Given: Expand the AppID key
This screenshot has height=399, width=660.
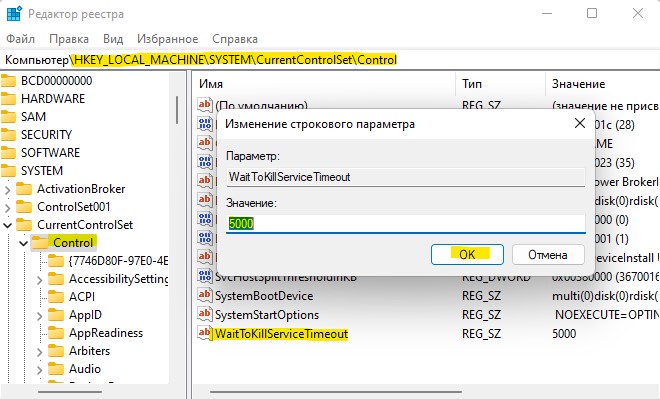Looking at the screenshot, I should [40, 316].
